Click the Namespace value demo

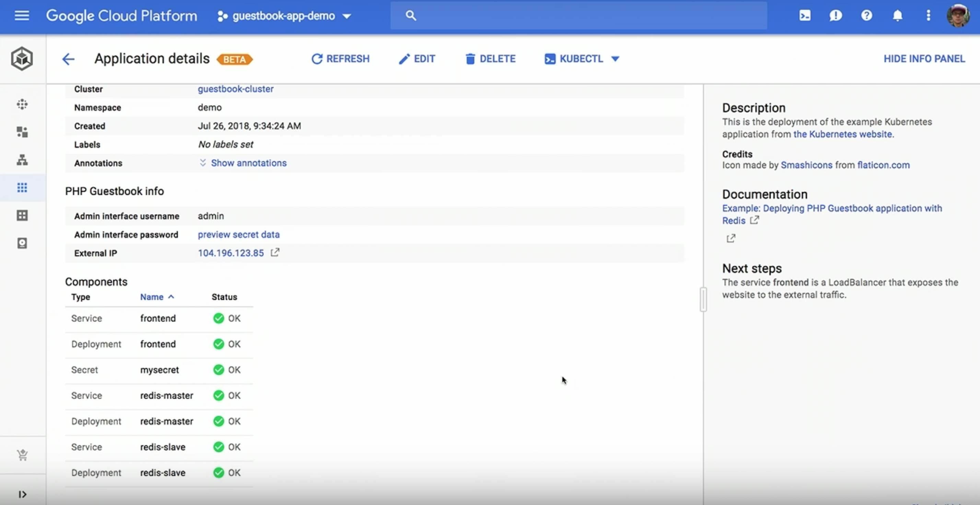coord(210,108)
